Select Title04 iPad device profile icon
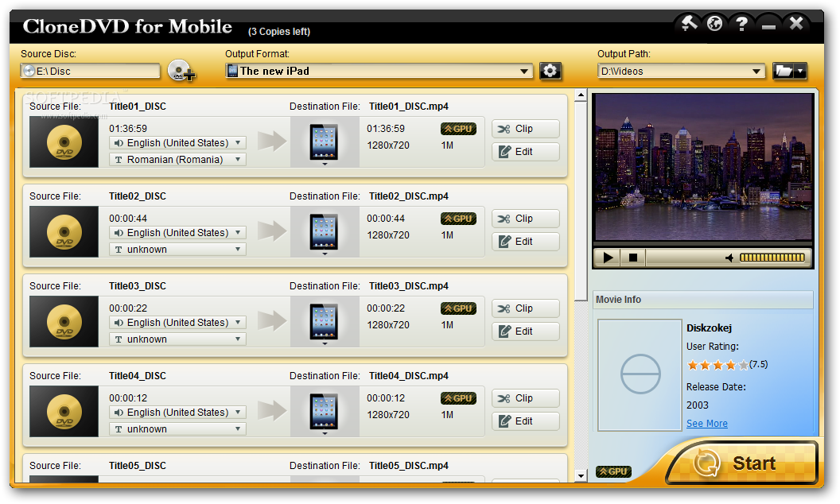840x504 pixels. click(324, 413)
